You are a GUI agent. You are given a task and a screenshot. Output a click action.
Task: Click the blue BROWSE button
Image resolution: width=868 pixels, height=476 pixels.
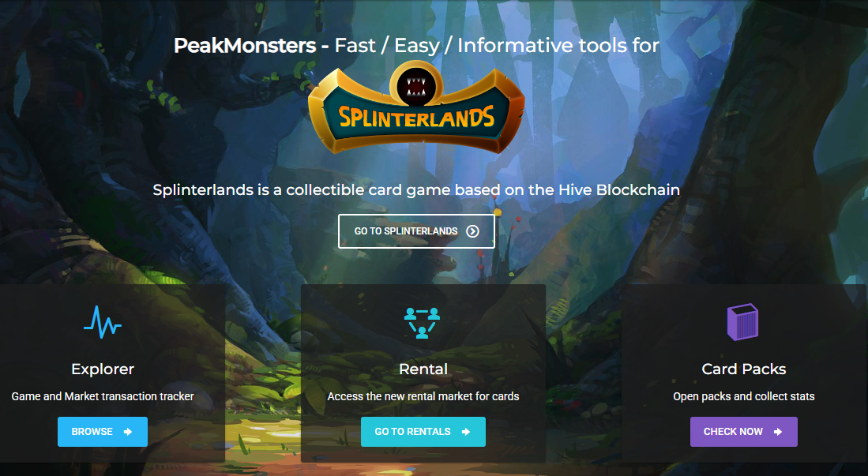pyautogui.click(x=103, y=432)
